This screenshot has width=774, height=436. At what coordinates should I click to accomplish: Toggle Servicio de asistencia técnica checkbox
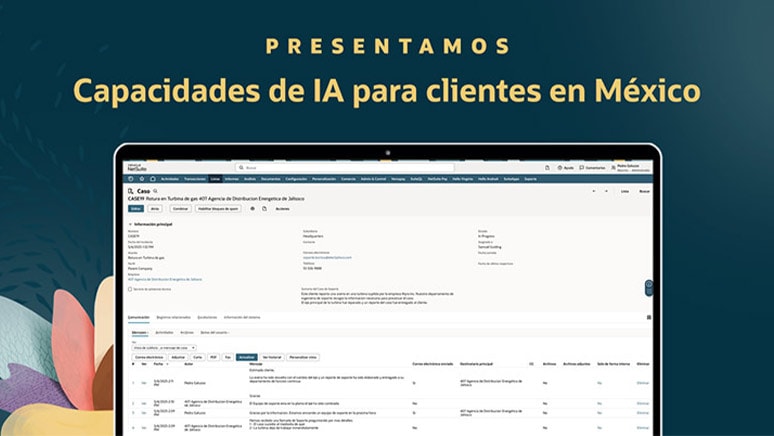[x=130, y=289]
